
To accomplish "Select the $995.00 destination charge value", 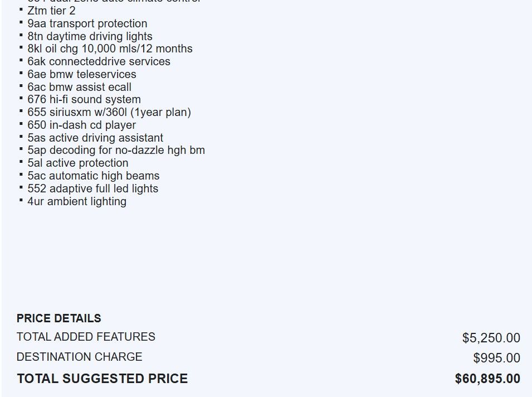I will [x=497, y=358].
